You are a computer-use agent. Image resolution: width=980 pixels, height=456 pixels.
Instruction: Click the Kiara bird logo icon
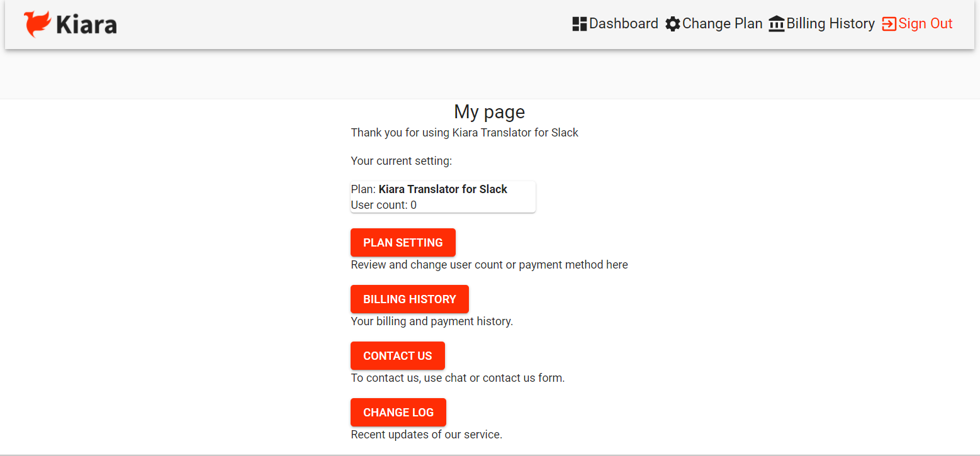coord(37,24)
